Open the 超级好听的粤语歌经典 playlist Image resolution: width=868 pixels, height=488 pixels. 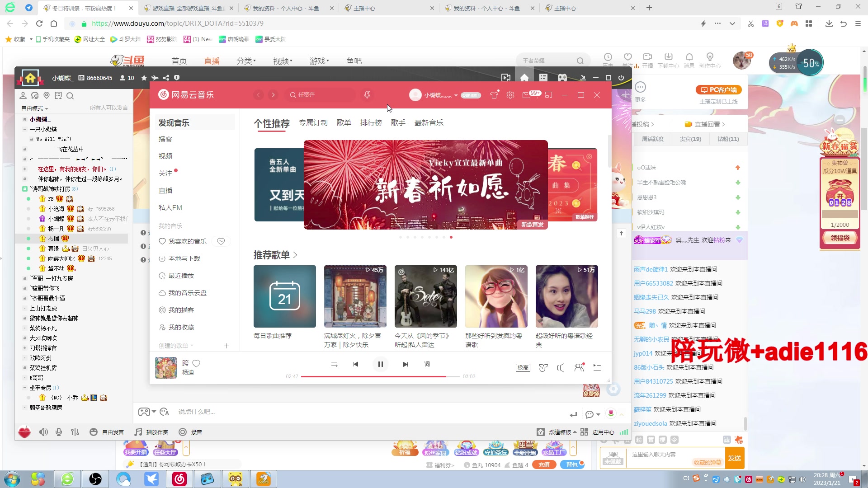pyautogui.click(x=567, y=296)
